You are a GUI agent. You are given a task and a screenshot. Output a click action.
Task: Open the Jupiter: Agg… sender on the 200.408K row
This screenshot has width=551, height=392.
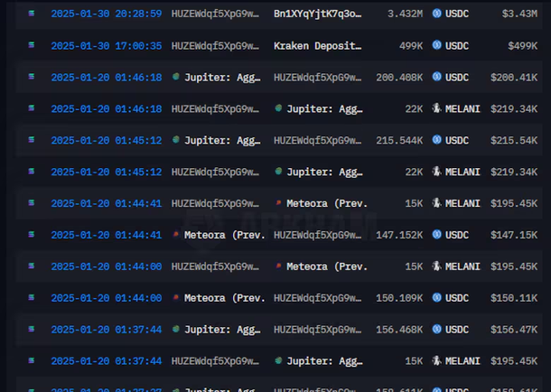tap(223, 78)
